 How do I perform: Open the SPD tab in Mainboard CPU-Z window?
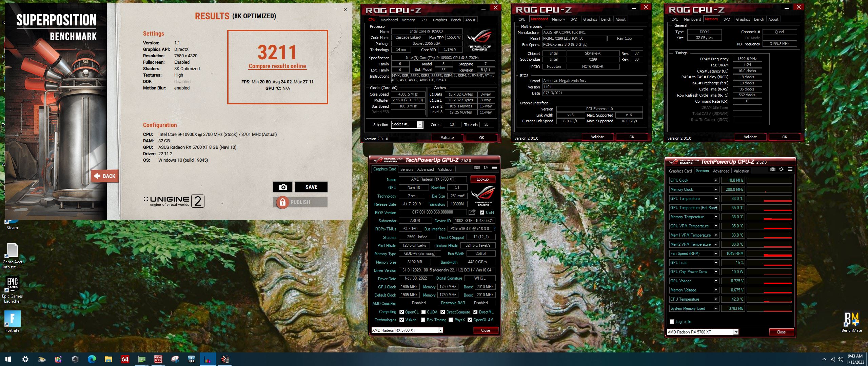(x=574, y=19)
